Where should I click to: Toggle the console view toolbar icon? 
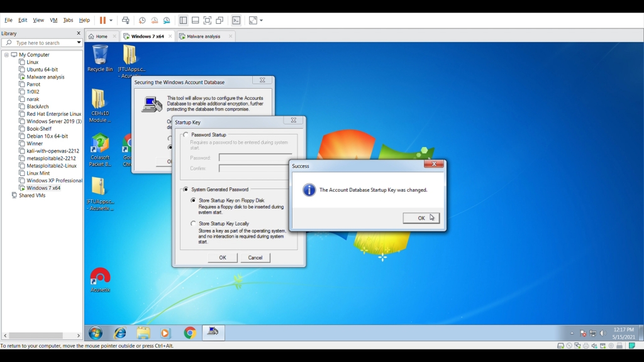click(x=236, y=20)
